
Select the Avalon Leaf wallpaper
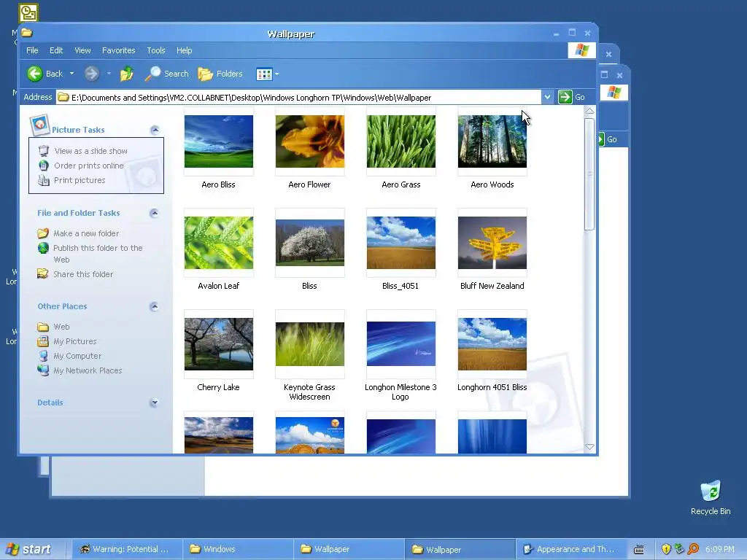(x=219, y=243)
